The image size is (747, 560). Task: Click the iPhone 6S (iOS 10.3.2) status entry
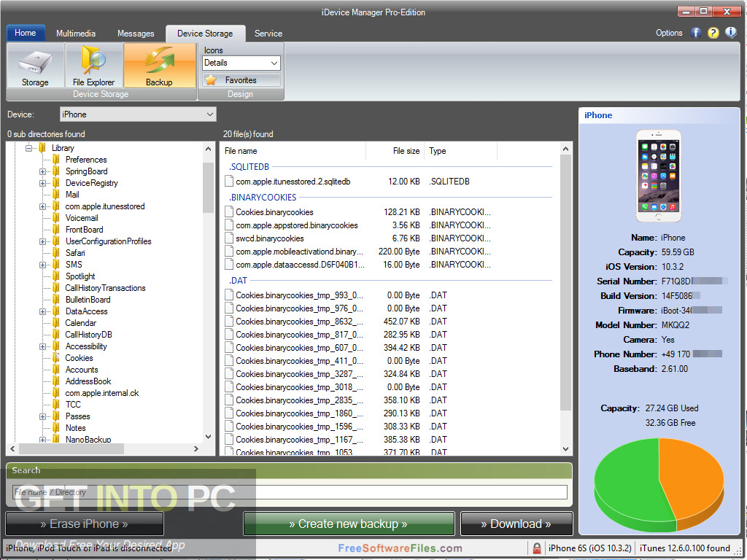tap(589, 548)
